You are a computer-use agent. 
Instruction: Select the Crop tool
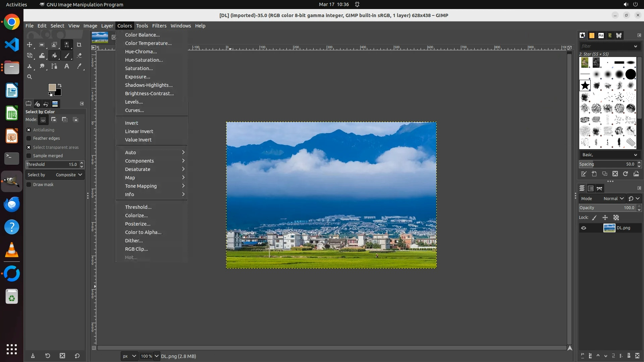79,45
